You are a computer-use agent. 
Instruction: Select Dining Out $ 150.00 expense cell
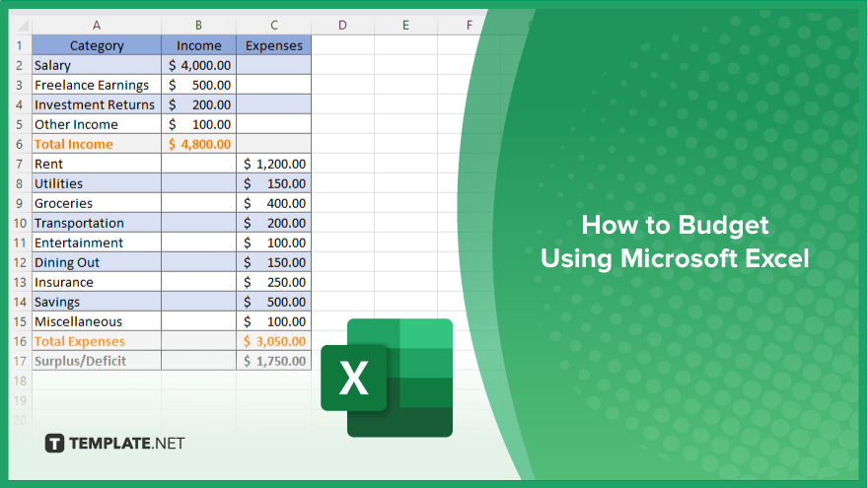point(274,262)
